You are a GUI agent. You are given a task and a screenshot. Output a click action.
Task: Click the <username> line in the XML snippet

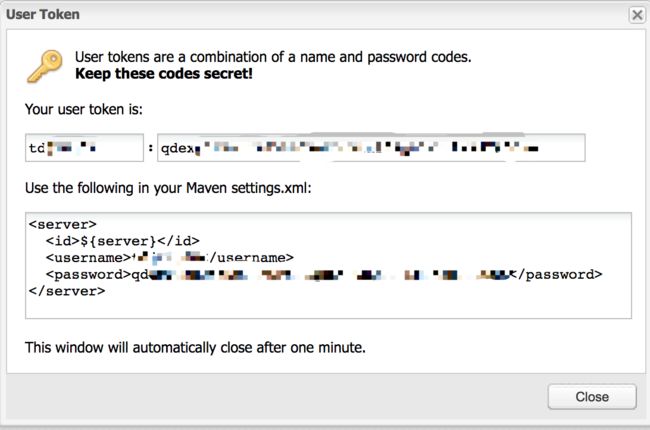pyautogui.click(x=170, y=258)
